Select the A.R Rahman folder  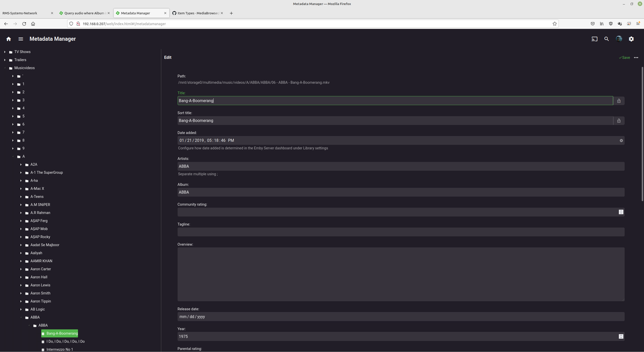(x=40, y=213)
